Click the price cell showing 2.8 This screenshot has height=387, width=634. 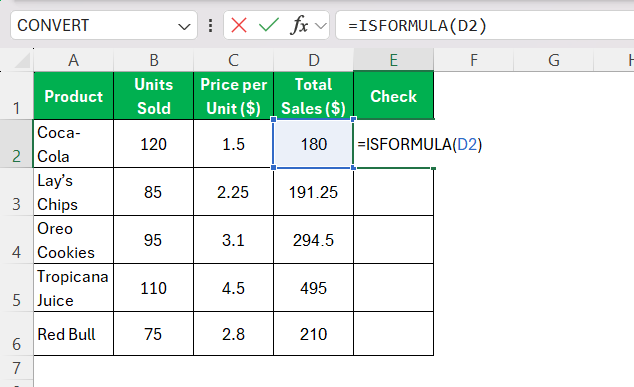[234, 334]
